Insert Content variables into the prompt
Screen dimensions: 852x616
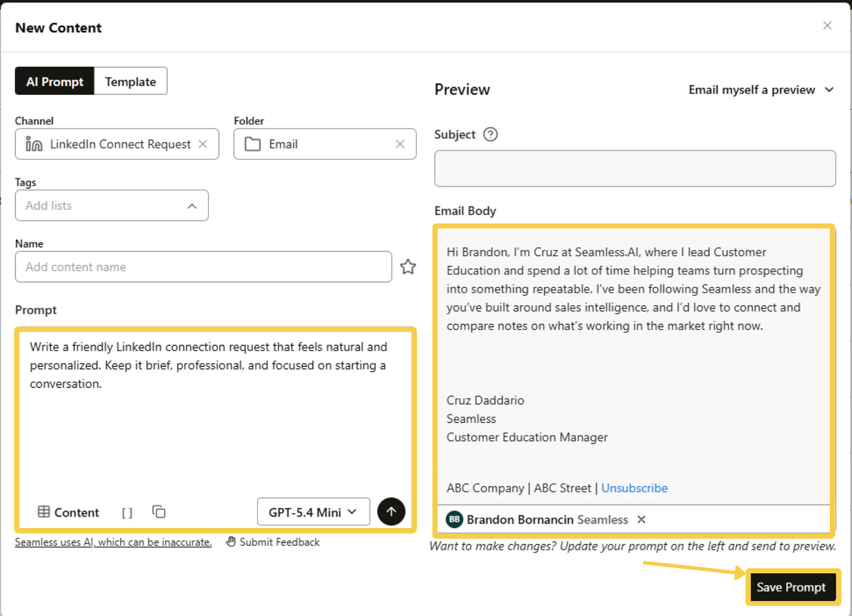[x=69, y=512]
